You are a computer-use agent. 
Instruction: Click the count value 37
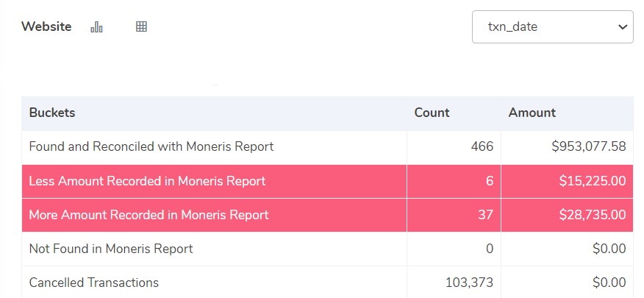[x=485, y=215]
